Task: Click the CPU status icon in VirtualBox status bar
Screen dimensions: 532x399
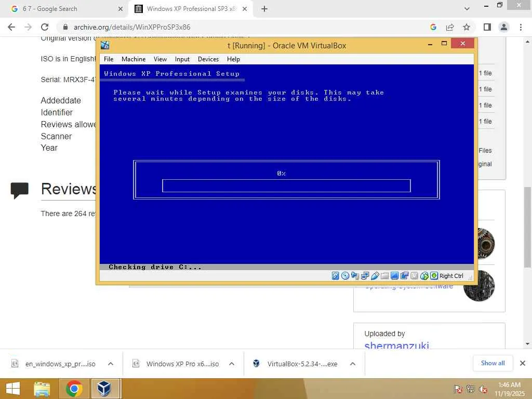Action: click(414, 276)
